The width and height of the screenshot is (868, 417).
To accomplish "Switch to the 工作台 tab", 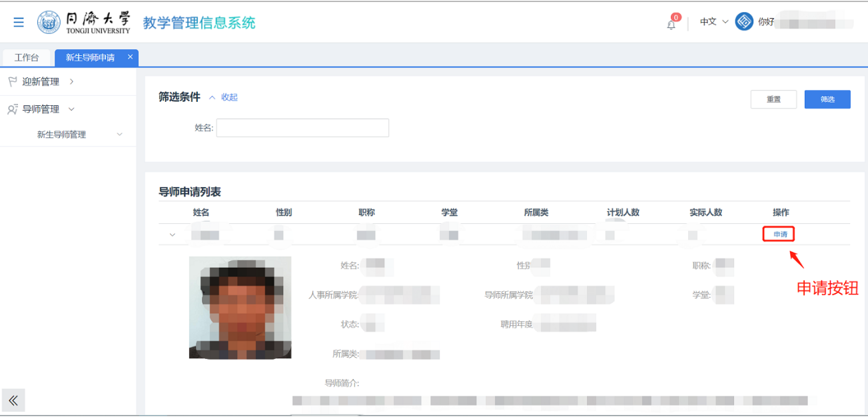I will (x=27, y=58).
